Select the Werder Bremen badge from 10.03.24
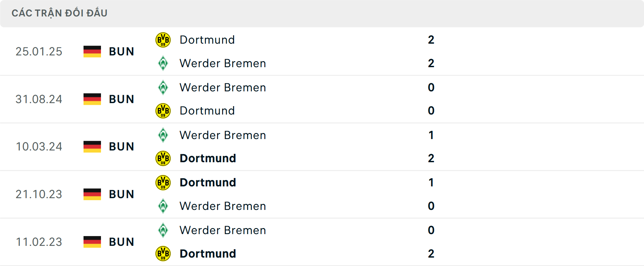 [163, 135]
